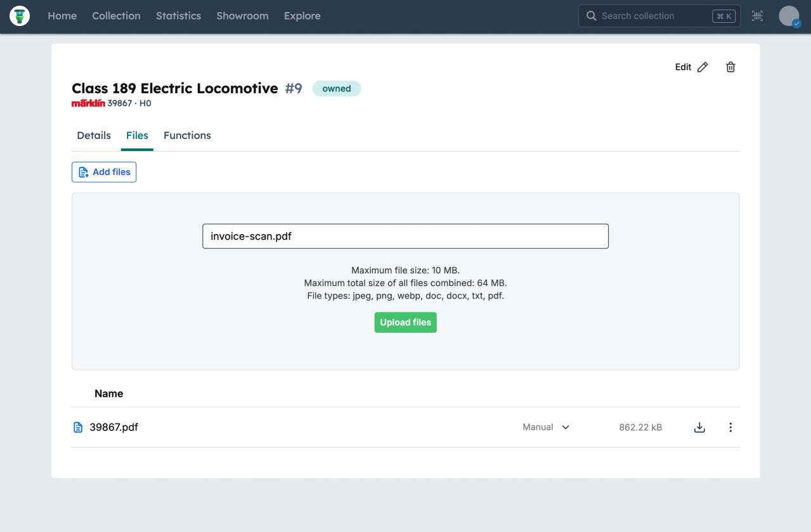Screen dimensions: 811x532
Task: Click the app logo in navbar
Action: click(20, 16)
